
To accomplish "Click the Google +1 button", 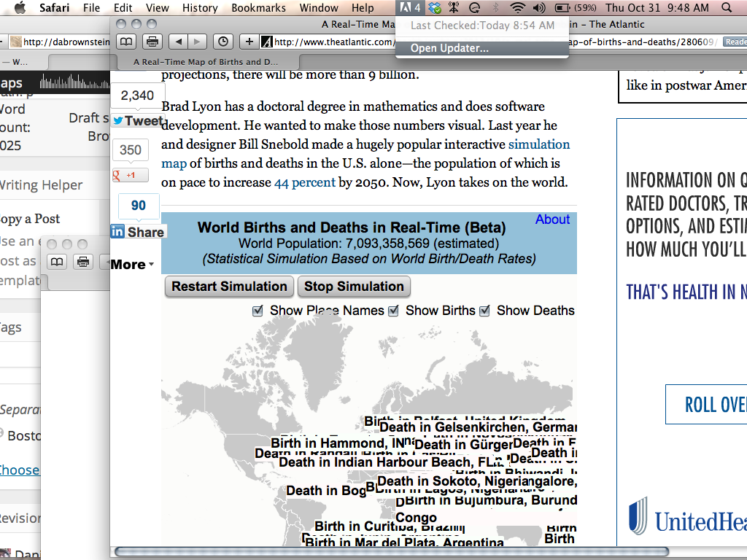I will (x=130, y=175).
